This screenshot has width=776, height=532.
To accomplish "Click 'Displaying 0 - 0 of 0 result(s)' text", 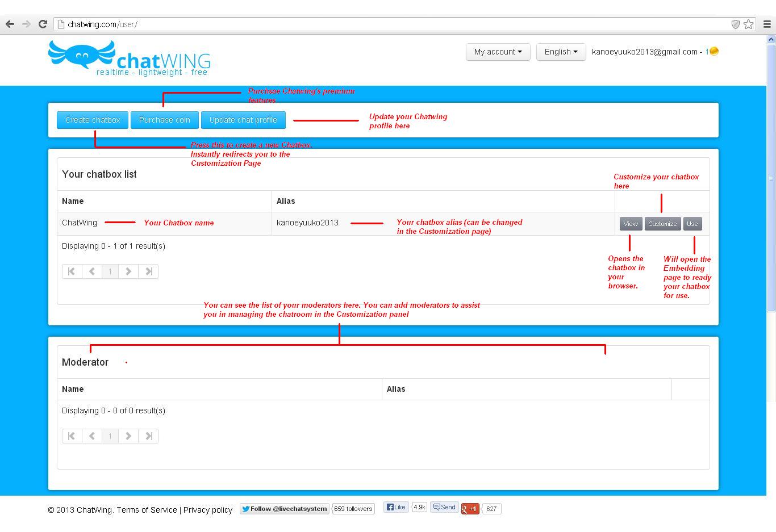I will [x=114, y=410].
